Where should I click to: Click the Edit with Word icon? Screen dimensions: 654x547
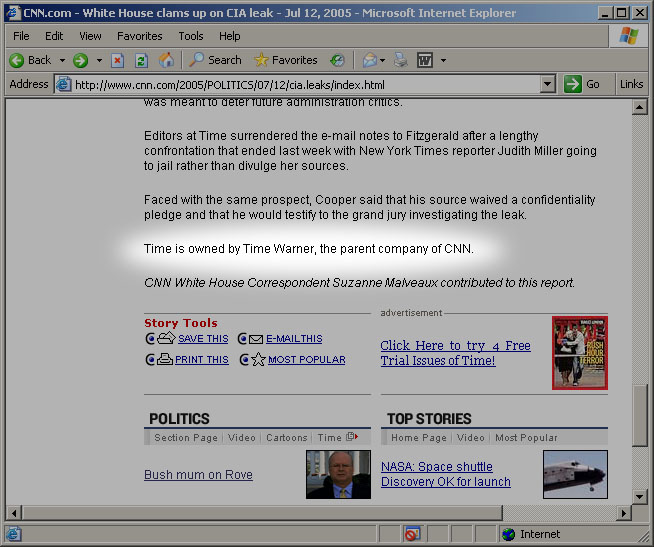[425, 60]
